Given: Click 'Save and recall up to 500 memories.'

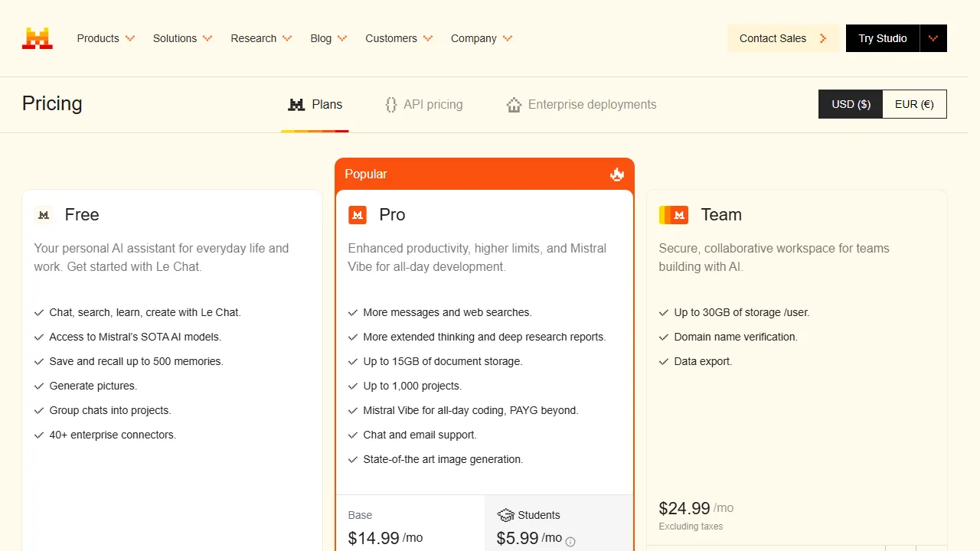Looking at the screenshot, I should coord(136,361).
